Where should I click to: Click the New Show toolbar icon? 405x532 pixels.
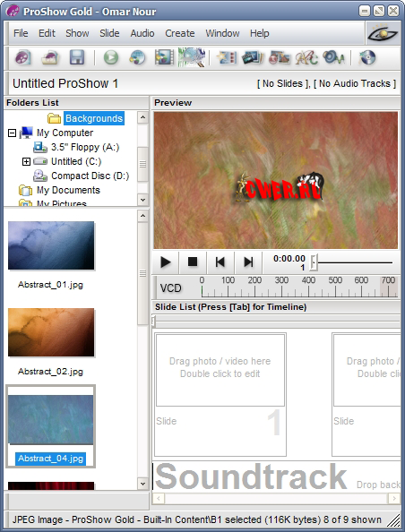22,57
